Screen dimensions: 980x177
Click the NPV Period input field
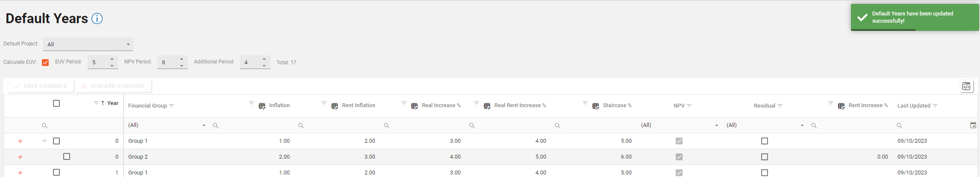pos(168,63)
